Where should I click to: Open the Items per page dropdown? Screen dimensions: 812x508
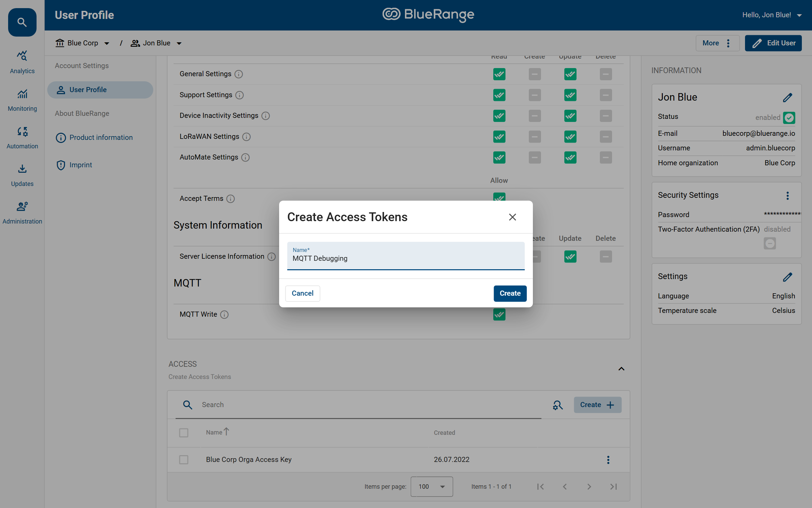point(432,487)
